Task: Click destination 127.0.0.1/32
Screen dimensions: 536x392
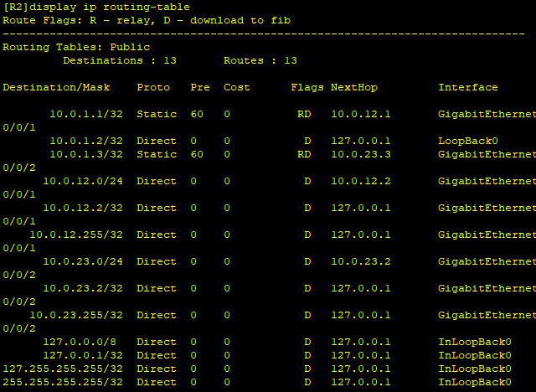Action: (x=83, y=355)
